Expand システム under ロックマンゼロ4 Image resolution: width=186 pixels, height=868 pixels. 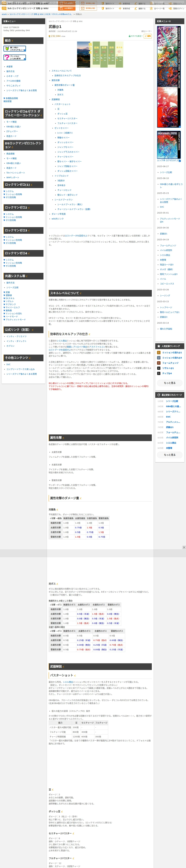coord(9,260)
